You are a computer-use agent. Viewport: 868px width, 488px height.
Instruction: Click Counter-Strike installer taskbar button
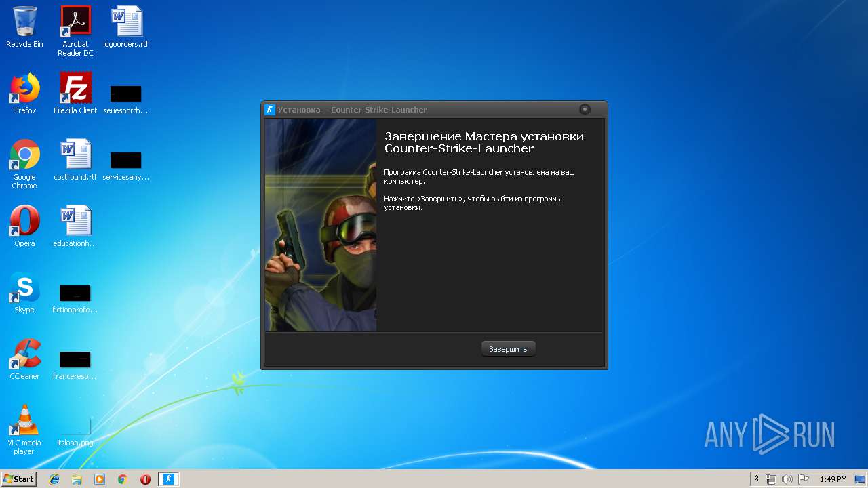[x=169, y=479]
